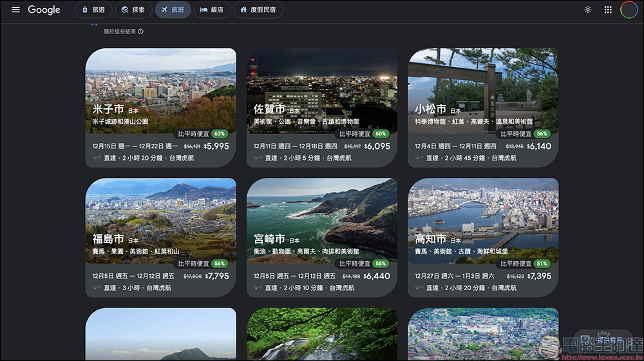Click the $6,140 price for 小松市
Screen dimensions: 644x361
tap(539, 146)
